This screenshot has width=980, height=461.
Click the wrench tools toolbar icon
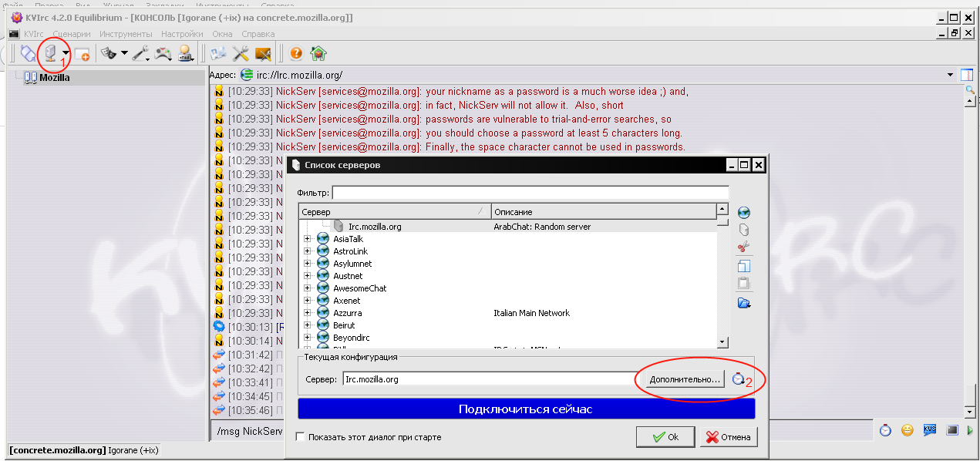point(140,53)
